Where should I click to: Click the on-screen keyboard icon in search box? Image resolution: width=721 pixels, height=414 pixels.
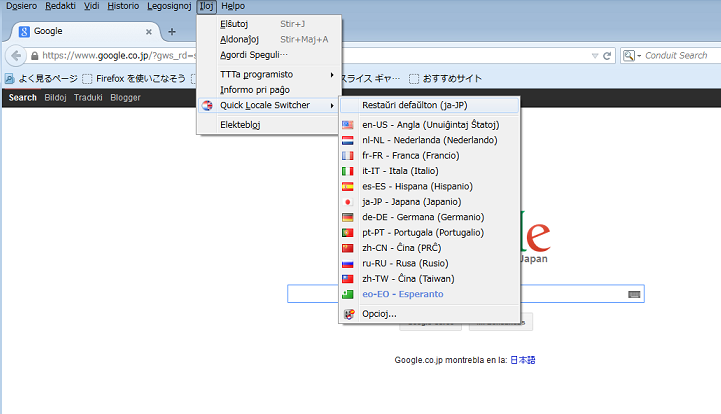(634, 294)
